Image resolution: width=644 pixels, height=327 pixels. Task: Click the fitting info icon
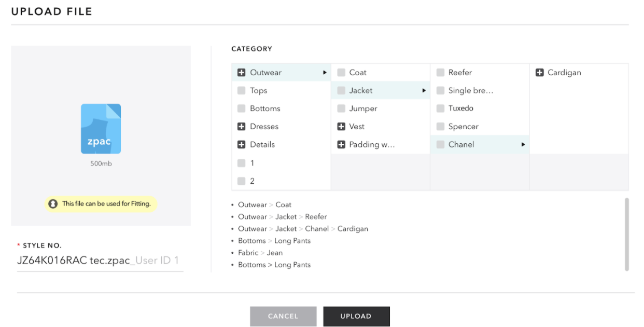pyautogui.click(x=53, y=204)
